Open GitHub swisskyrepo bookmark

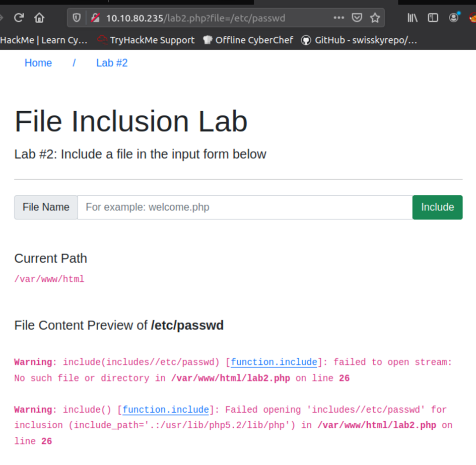(x=360, y=40)
